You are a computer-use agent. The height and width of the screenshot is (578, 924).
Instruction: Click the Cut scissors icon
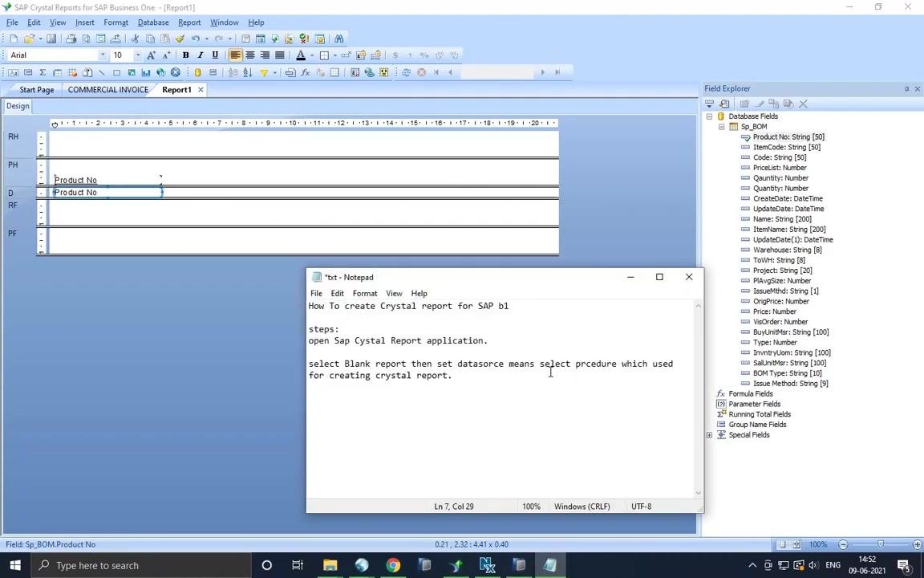[x=135, y=39]
